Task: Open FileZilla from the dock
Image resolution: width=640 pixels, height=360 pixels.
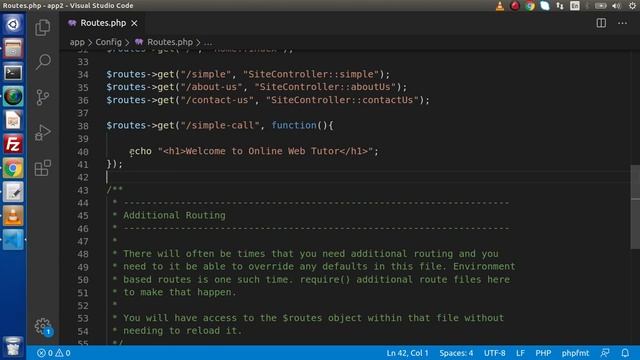Action: pos(13,144)
